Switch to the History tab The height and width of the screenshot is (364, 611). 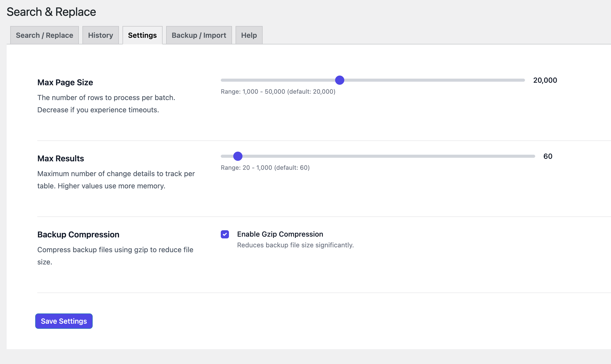pyautogui.click(x=101, y=35)
